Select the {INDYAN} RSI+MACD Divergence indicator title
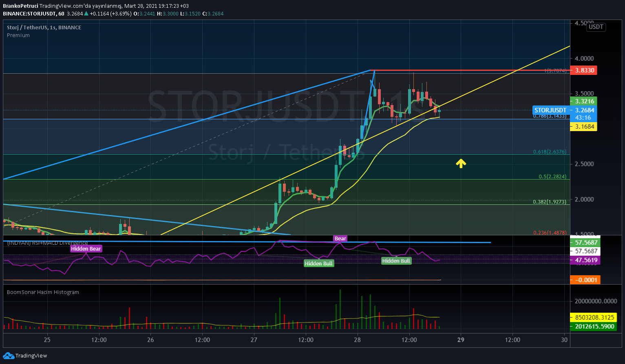This screenshot has width=625, height=364. pyautogui.click(x=47, y=243)
